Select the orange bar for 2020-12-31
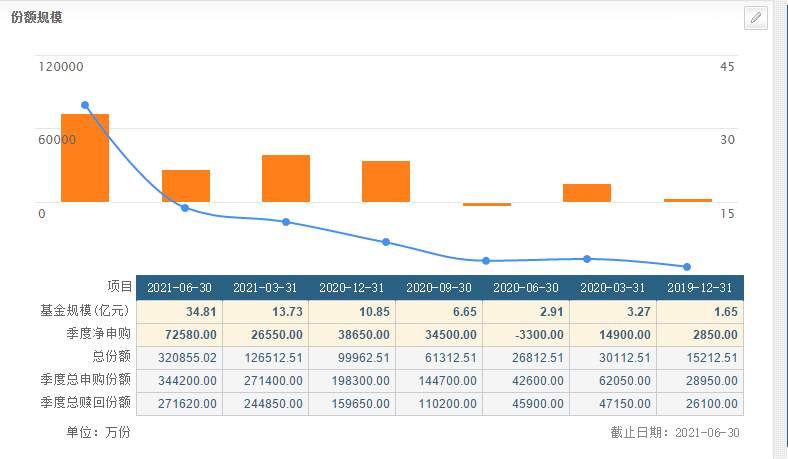 (286, 178)
